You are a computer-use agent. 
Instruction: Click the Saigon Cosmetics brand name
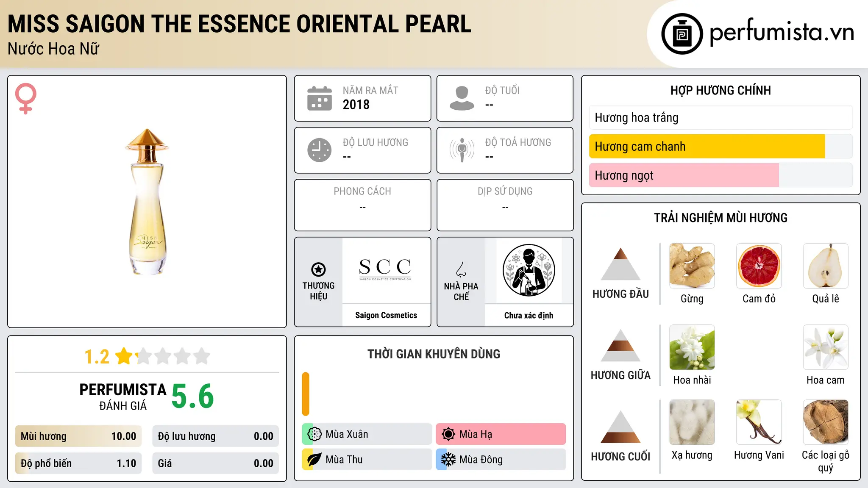[386, 315]
